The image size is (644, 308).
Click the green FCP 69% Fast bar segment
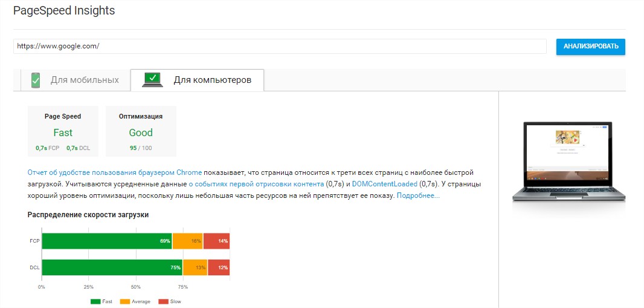107,241
